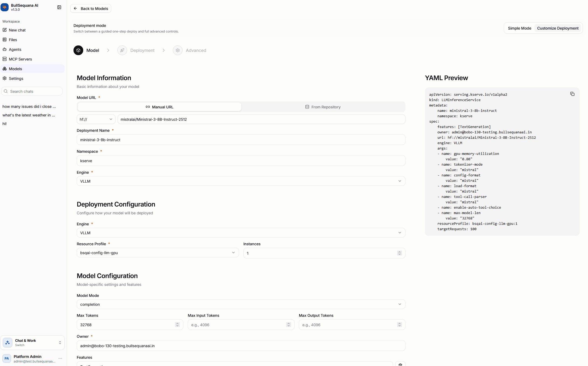Click the Platform Admin account name
588x366 pixels.
pos(27,357)
